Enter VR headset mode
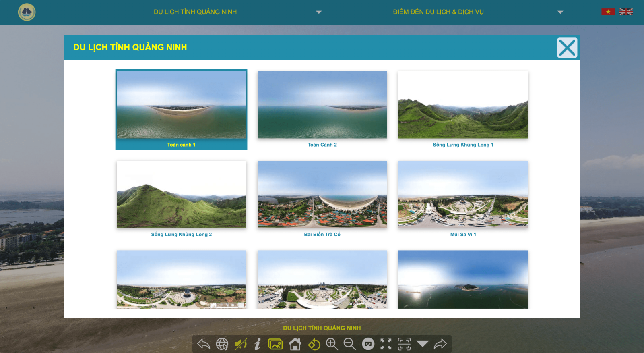The width and height of the screenshot is (644, 353). (368, 344)
